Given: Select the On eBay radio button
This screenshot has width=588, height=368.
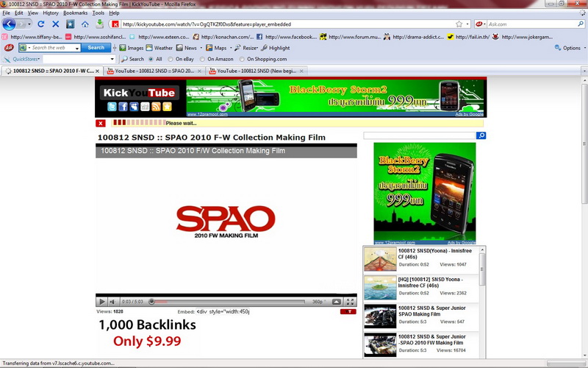Looking at the screenshot, I should (x=171, y=59).
